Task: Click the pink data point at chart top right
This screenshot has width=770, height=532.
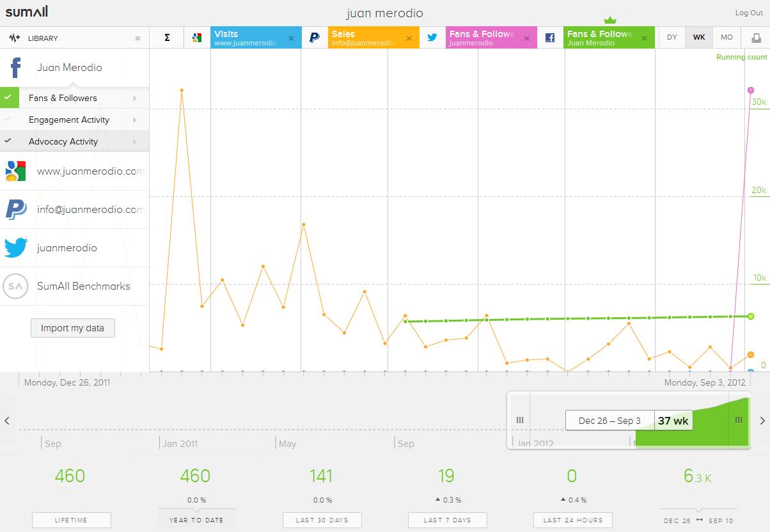Action: 751,90
